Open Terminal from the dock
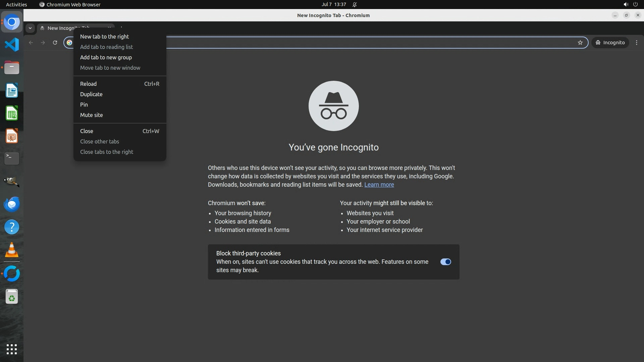644x362 pixels. [x=12, y=159]
